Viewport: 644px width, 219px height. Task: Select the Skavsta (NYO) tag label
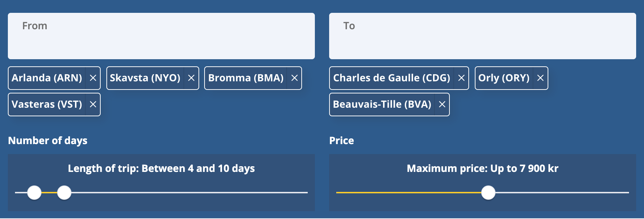point(145,78)
